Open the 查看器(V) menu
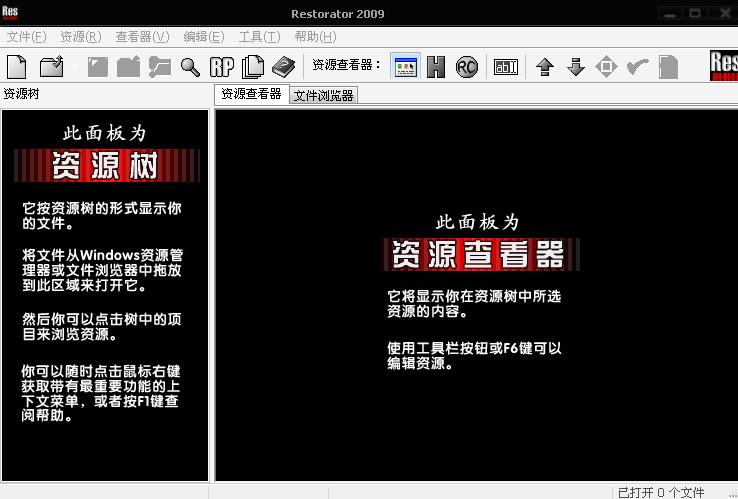The image size is (738, 499). tap(143, 37)
